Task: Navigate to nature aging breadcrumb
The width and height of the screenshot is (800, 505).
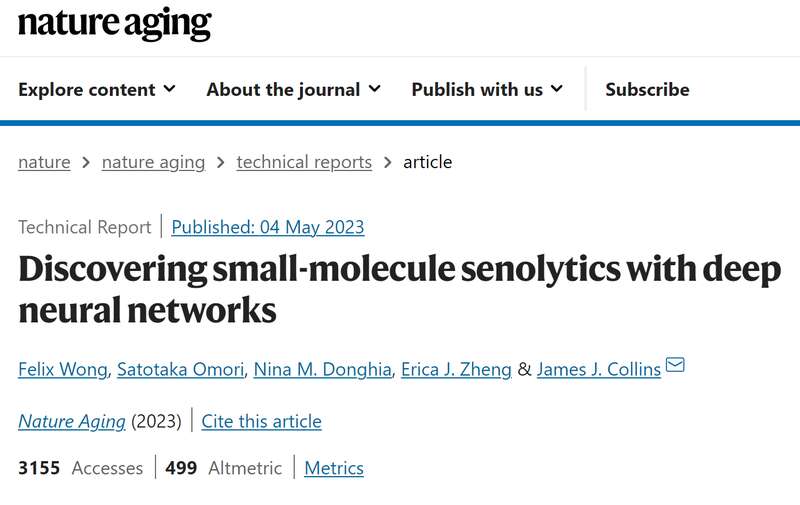Action: pyautogui.click(x=153, y=162)
